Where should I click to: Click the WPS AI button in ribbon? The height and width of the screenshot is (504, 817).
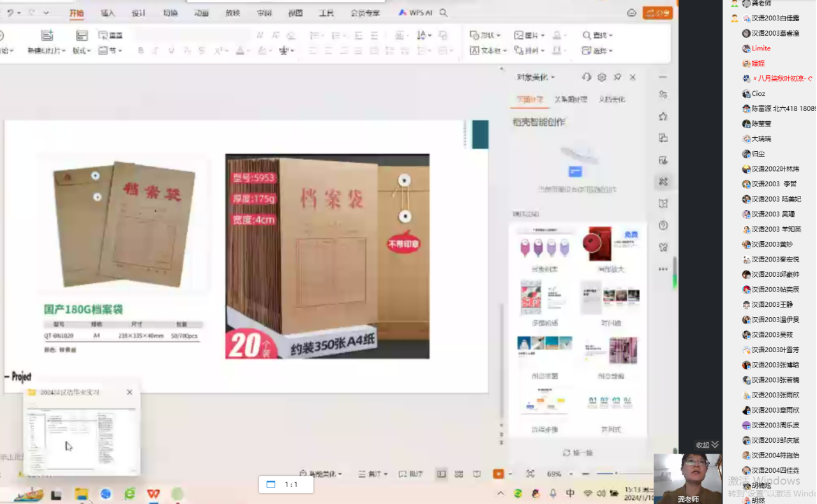416,13
